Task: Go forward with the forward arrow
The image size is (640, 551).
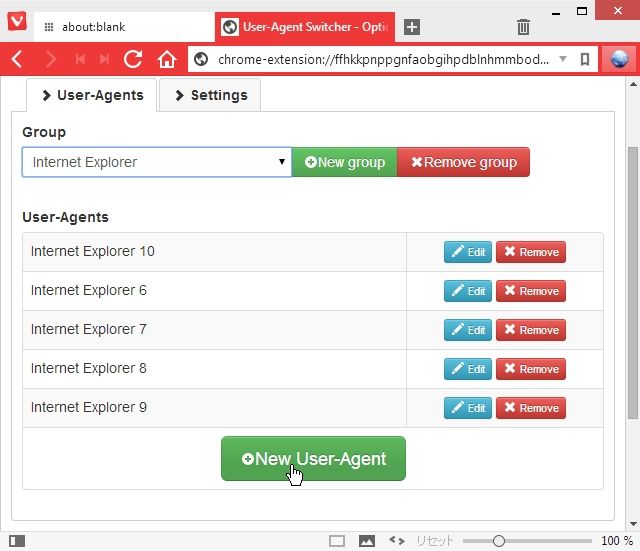Action: pyautogui.click(x=51, y=59)
